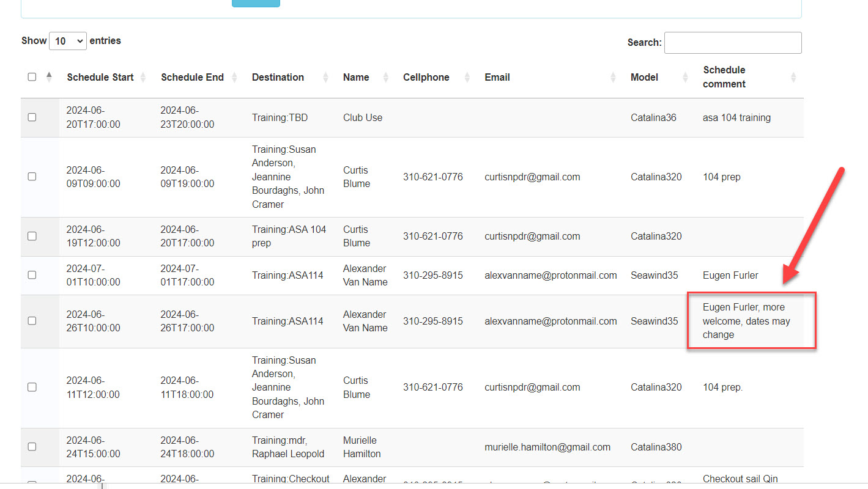Click the highlighted 'dates may change' comment

click(x=746, y=321)
